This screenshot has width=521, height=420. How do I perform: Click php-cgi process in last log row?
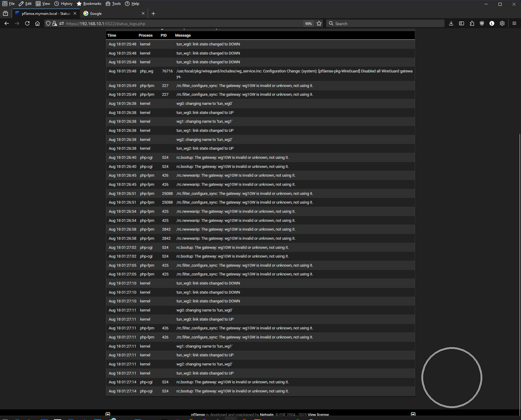click(146, 391)
